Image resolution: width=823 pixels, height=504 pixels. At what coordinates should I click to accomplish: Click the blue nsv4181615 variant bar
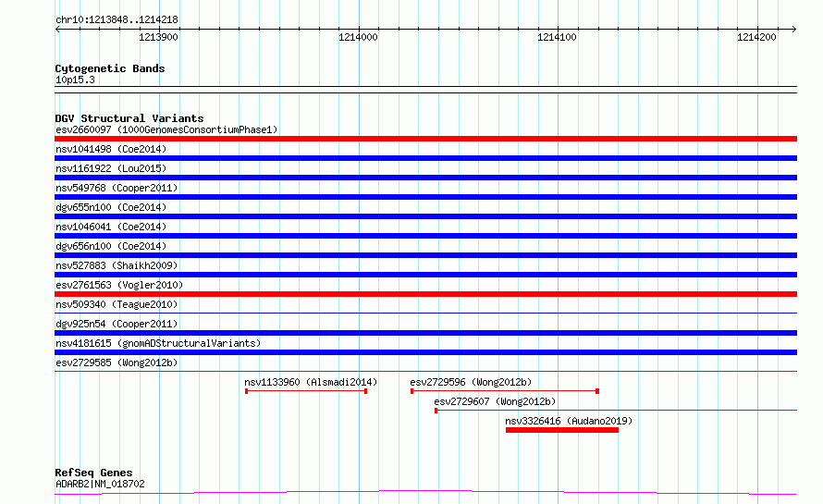tap(425, 352)
